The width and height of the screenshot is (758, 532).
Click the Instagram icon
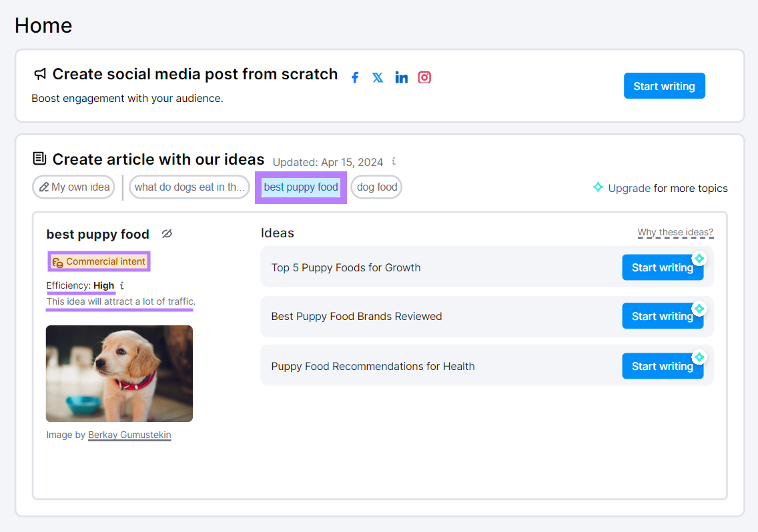424,77
